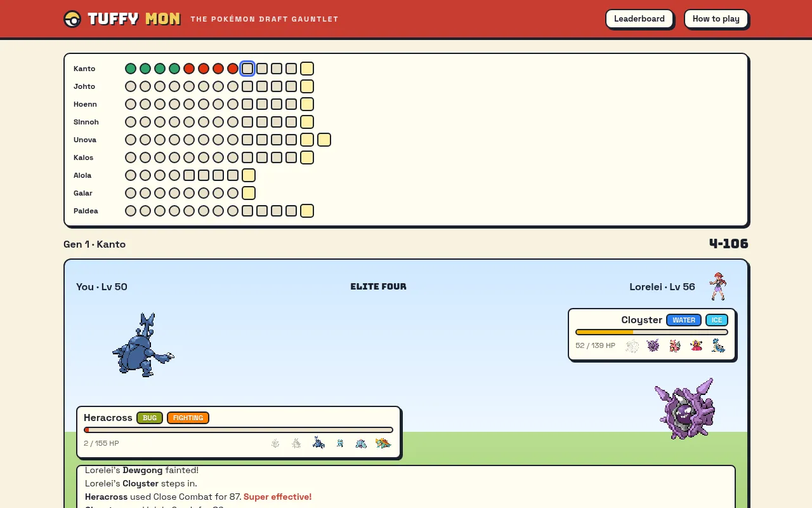
Task: Click the 'Super effective!' log text
Action: 278,497
